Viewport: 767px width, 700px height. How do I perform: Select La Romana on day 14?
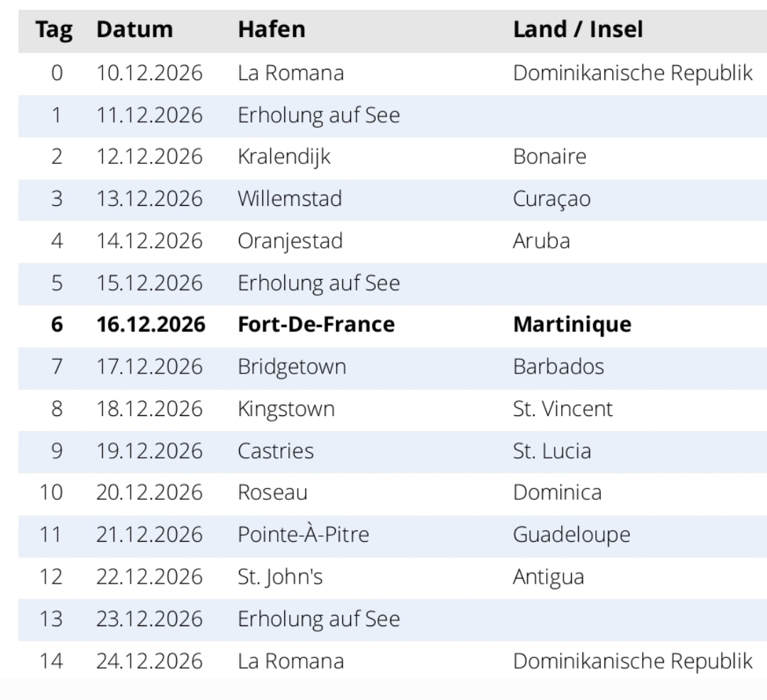[290, 661]
